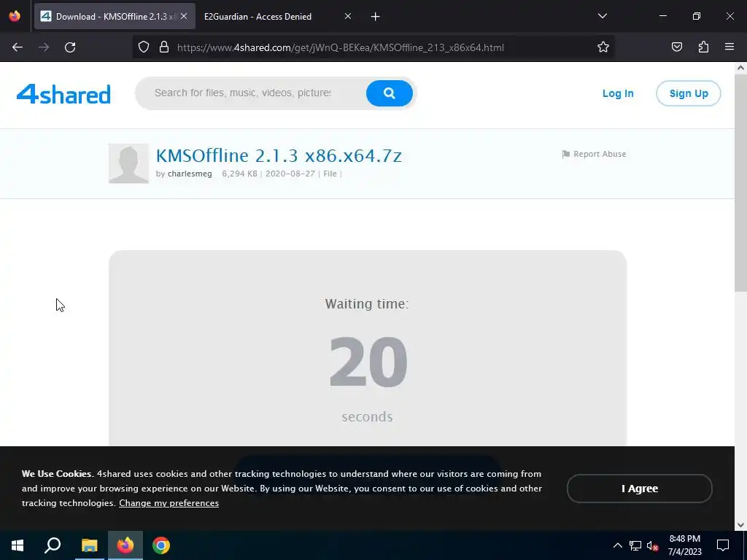The image size is (747, 560).
Task: Close the E2Guardian Access Denied tab
Action: 348,16
